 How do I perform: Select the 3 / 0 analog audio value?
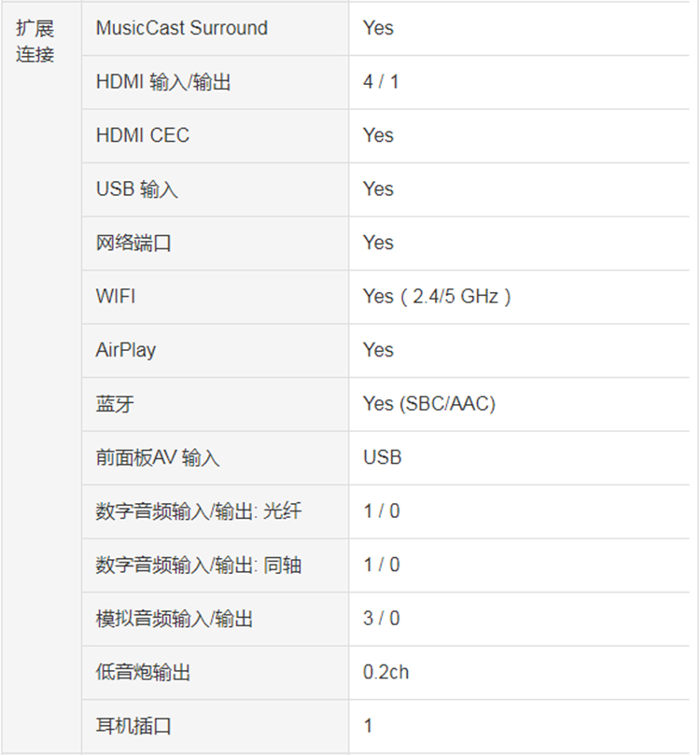click(x=382, y=618)
